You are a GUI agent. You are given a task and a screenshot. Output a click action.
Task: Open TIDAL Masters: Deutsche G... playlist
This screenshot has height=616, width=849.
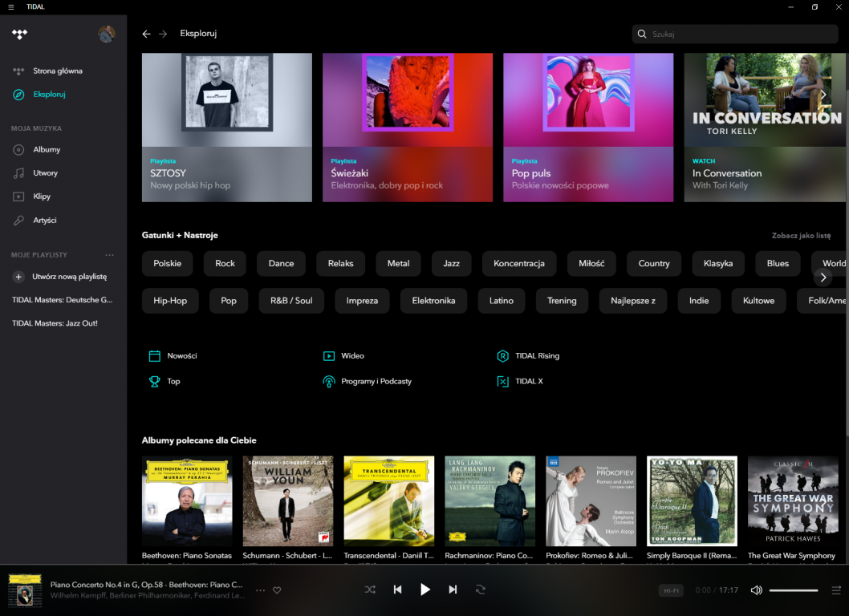(63, 300)
